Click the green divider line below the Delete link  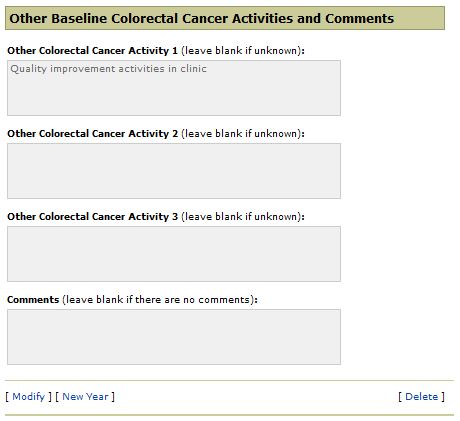[229, 415]
